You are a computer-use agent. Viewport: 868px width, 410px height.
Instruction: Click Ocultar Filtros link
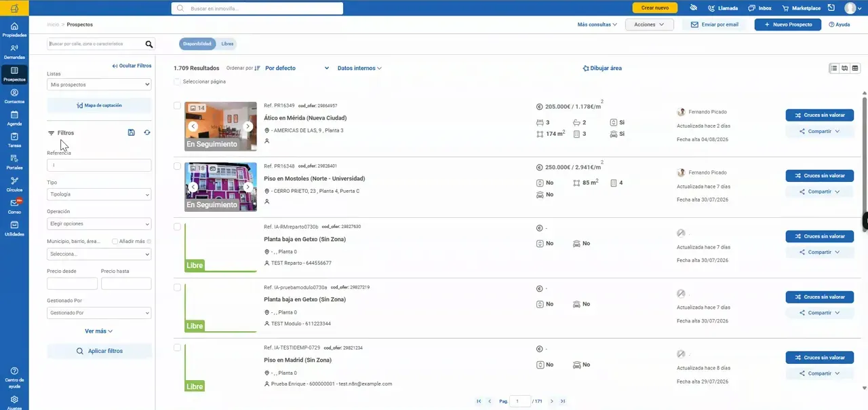[132, 66]
